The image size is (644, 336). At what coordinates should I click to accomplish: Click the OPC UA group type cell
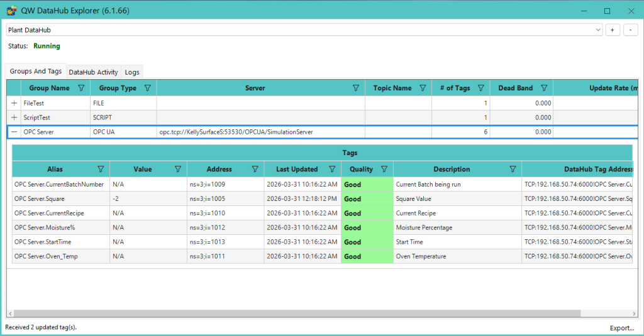123,132
